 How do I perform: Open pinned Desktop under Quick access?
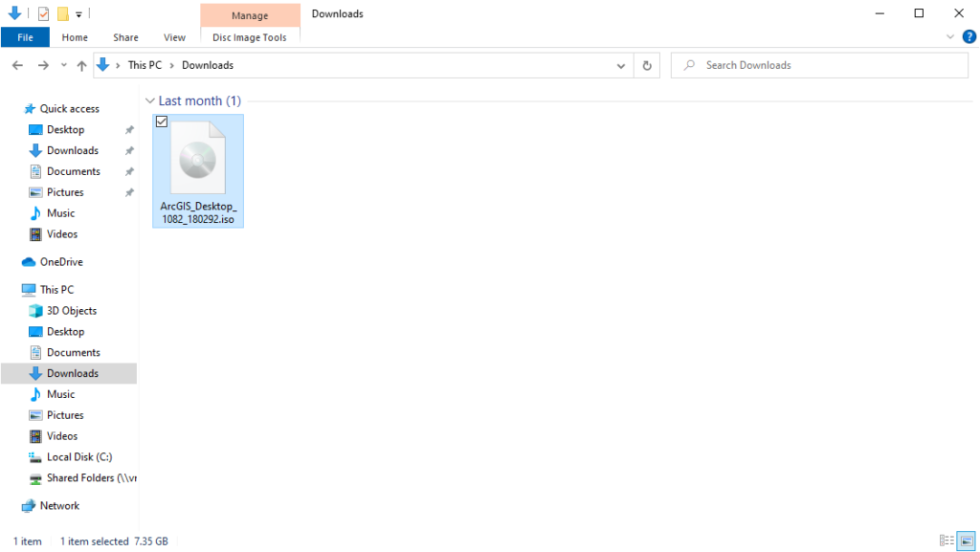[x=65, y=130]
